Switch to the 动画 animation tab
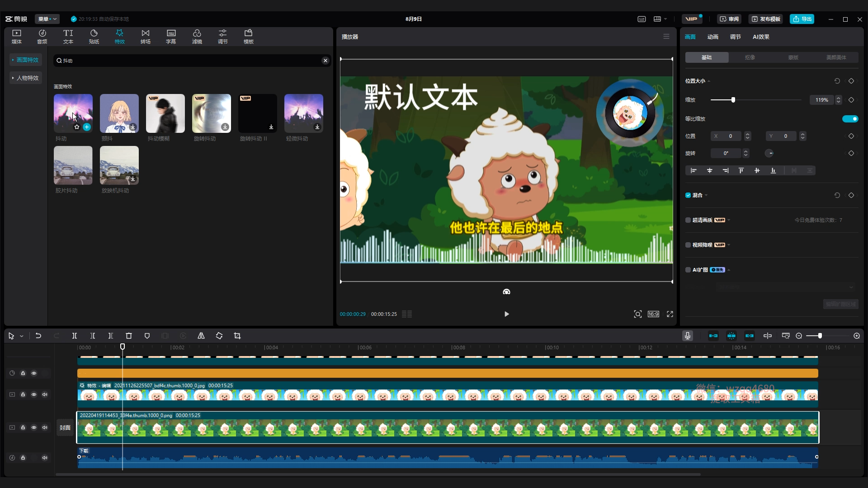 pos(712,37)
